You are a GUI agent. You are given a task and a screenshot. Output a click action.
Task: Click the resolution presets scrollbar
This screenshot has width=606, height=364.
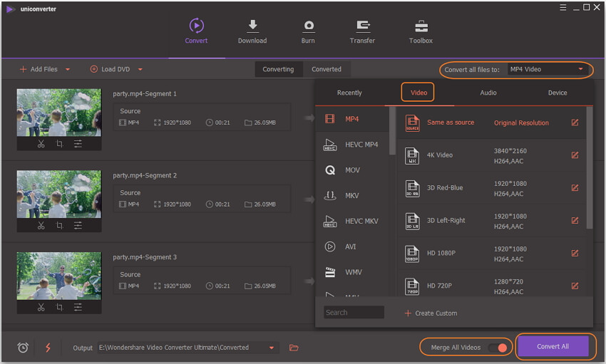[x=590, y=168]
